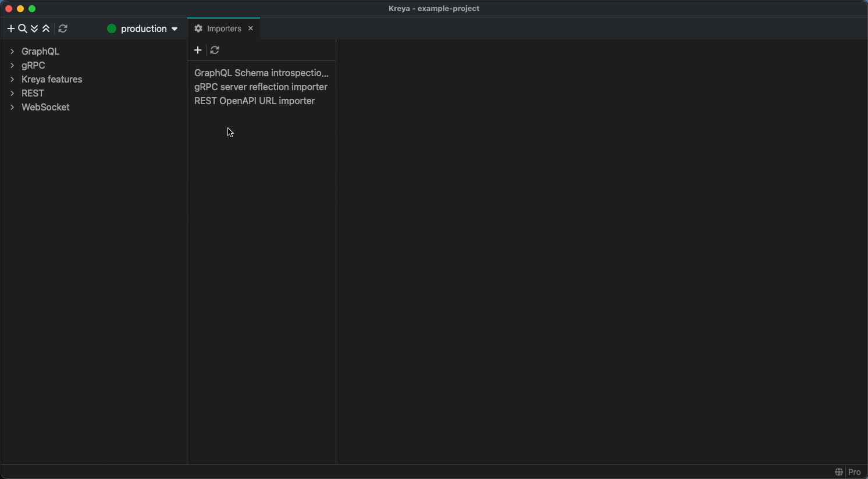Click the Pro label in the status bar
868x479 pixels.
coord(855,472)
